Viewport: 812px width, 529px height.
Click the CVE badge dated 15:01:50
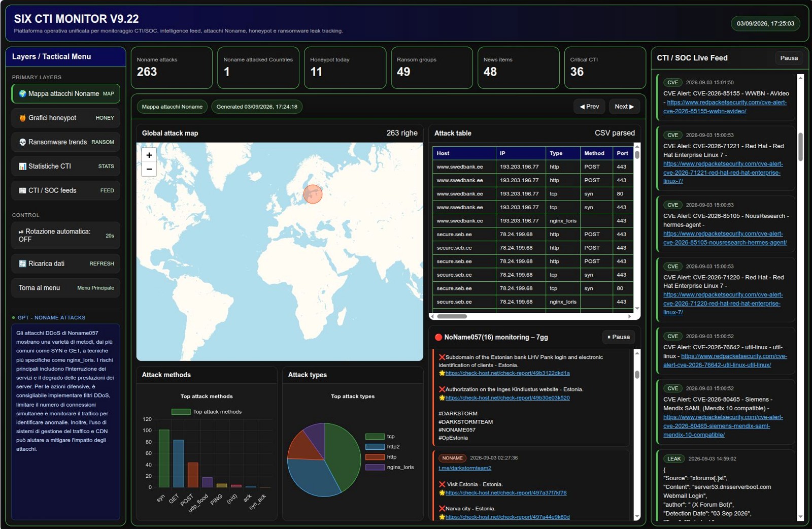pos(672,82)
